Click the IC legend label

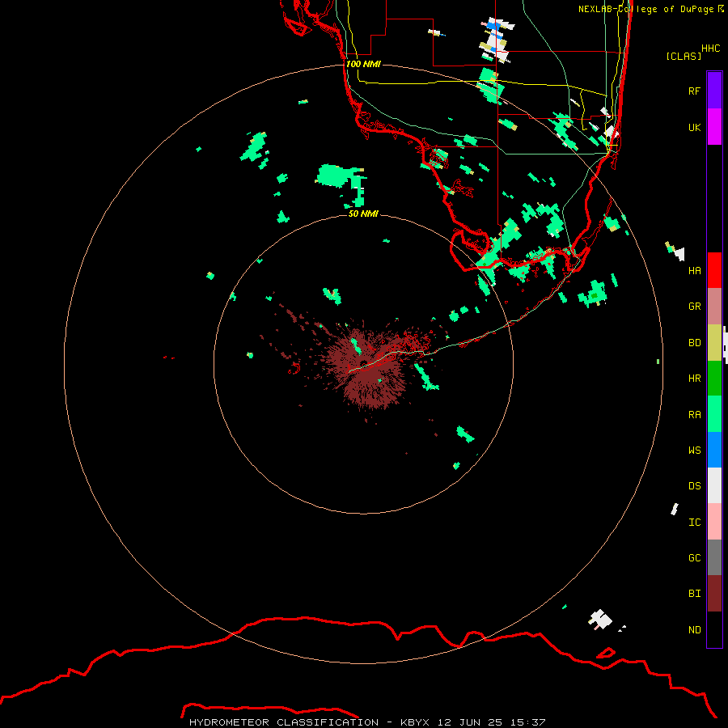tap(694, 523)
